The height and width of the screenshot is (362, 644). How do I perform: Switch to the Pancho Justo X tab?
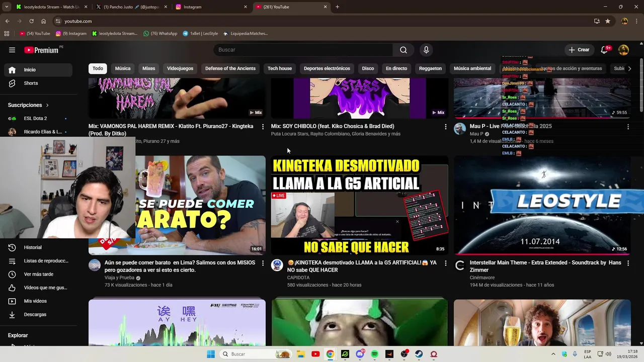[131, 7]
